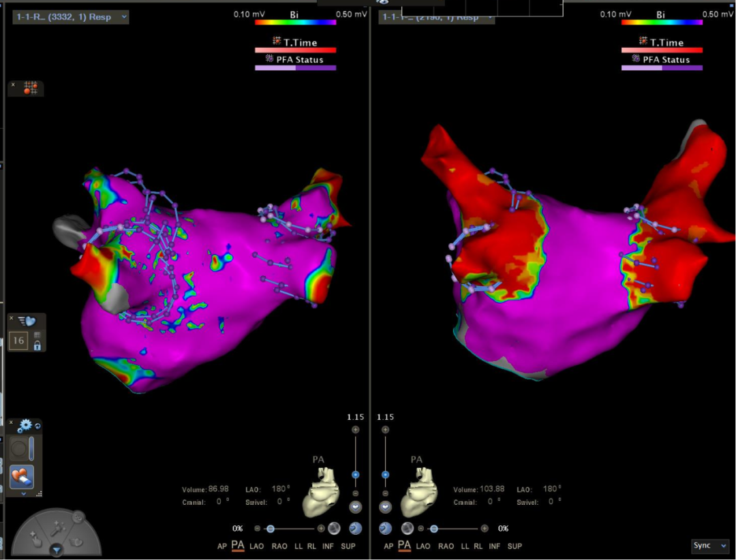Click the transparency sphere icon in left view
The height and width of the screenshot is (560, 736).
pyautogui.click(x=334, y=528)
